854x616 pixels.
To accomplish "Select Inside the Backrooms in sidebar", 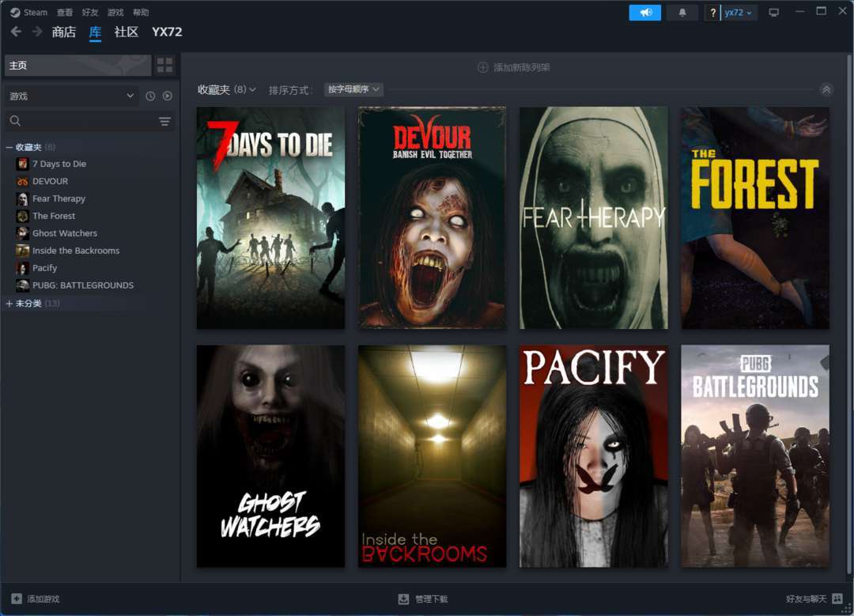I will 76,251.
